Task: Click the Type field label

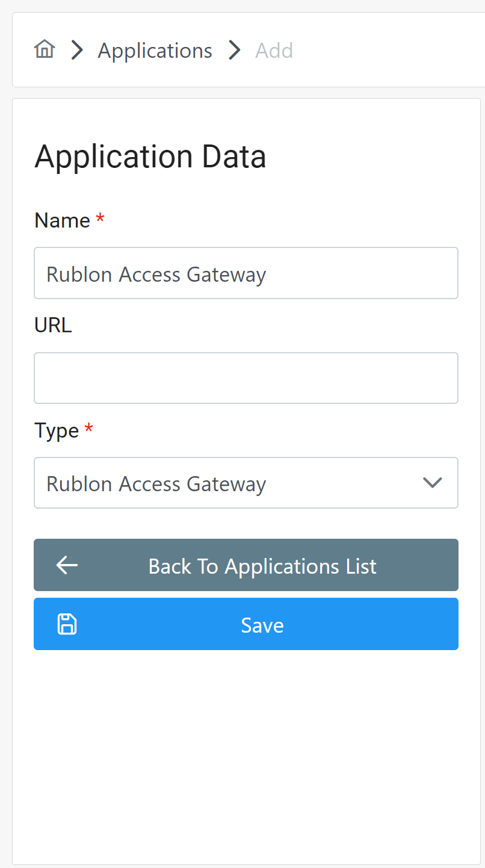Action: 57,430
